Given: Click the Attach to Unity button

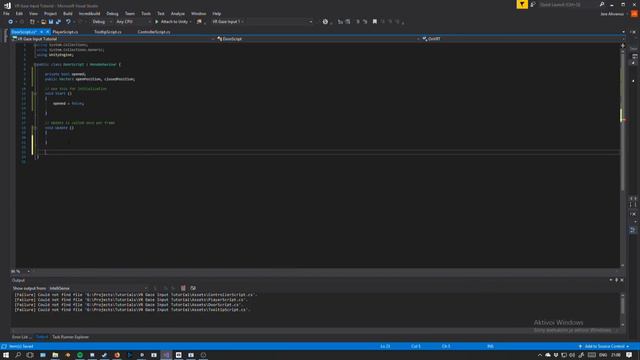Looking at the screenshot, I should click(172, 22).
